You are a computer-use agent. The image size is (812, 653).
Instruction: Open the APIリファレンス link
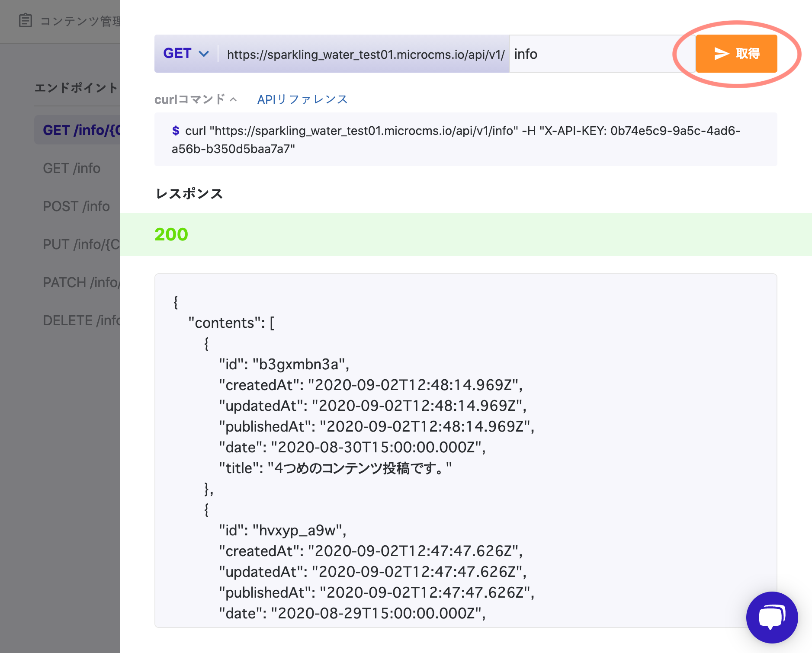pos(302,99)
